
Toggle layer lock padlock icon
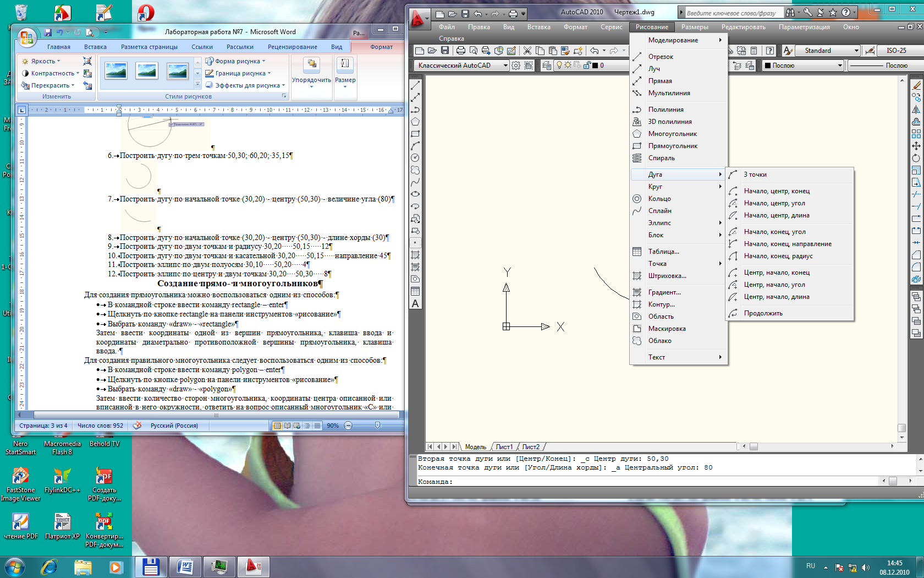click(587, 66)
